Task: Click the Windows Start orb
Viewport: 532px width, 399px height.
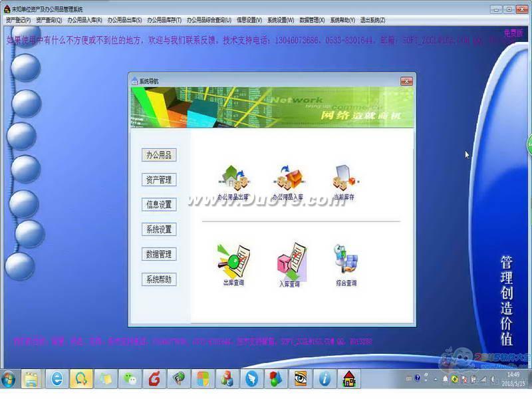Action: [x=9, y=378]
